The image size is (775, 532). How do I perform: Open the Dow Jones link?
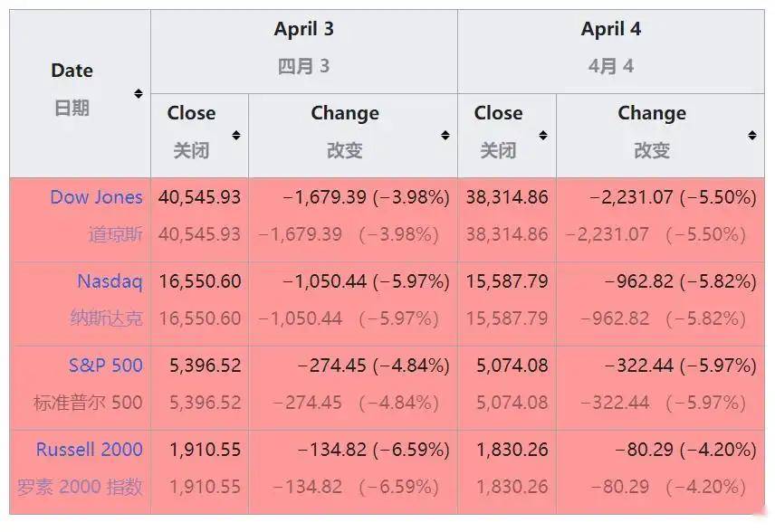pos(96,197)
